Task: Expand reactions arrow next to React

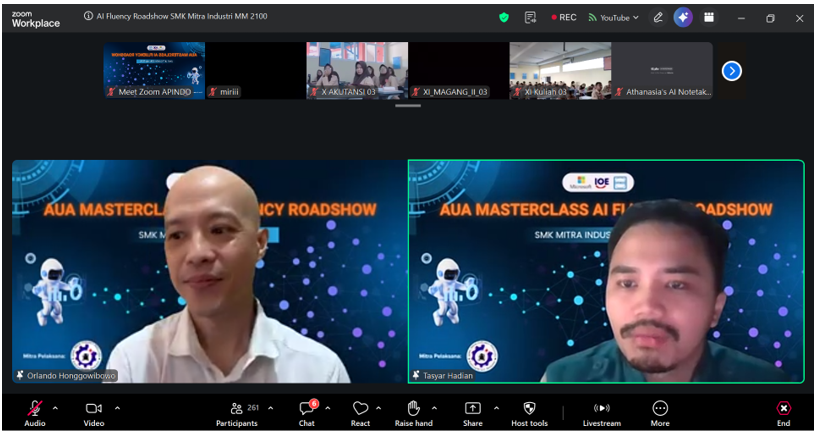Action: point(378,409)
